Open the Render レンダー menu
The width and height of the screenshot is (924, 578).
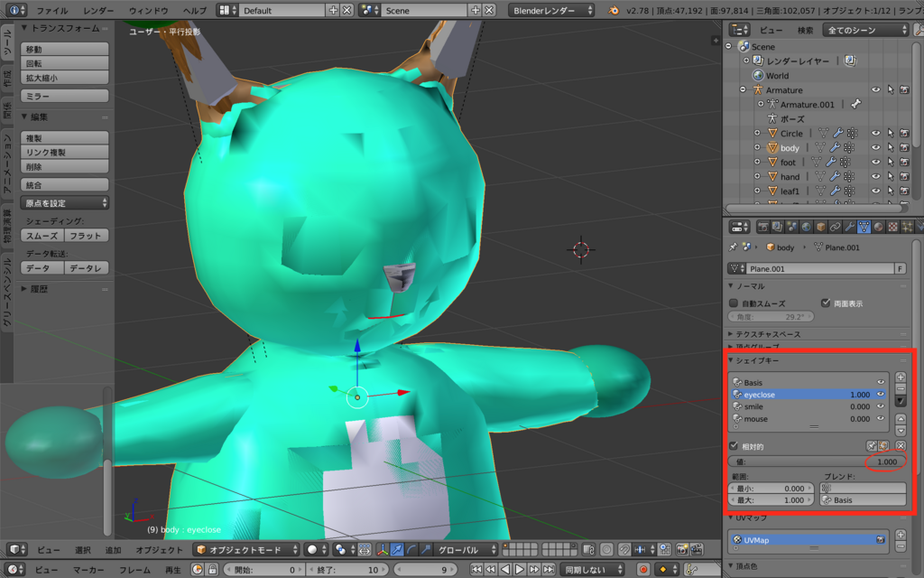click(x=98, y=11)
